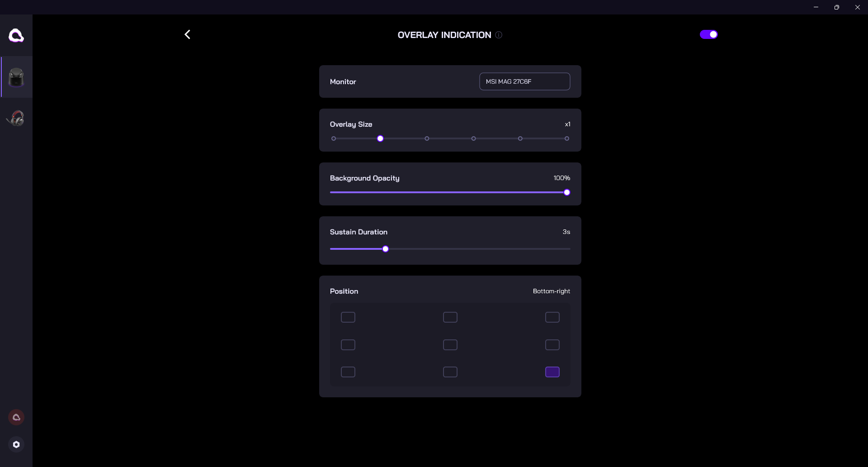Click the Sustain Duration slider handle
Screen dimensions: 868x467
tap(386, 249)
